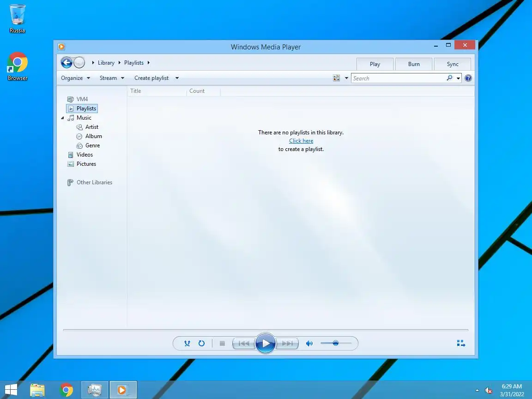532x399 pixels.
Task: Sort by the Title column header
Action: (157, 91)
